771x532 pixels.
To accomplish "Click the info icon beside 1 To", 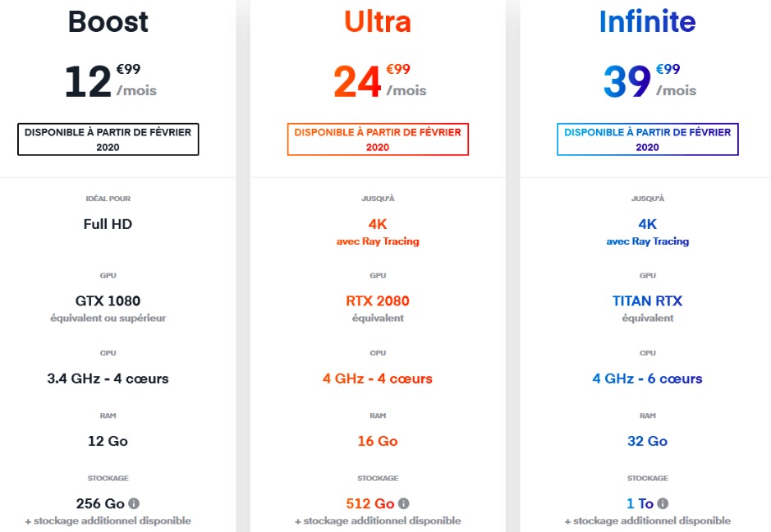I will [663, 503].
